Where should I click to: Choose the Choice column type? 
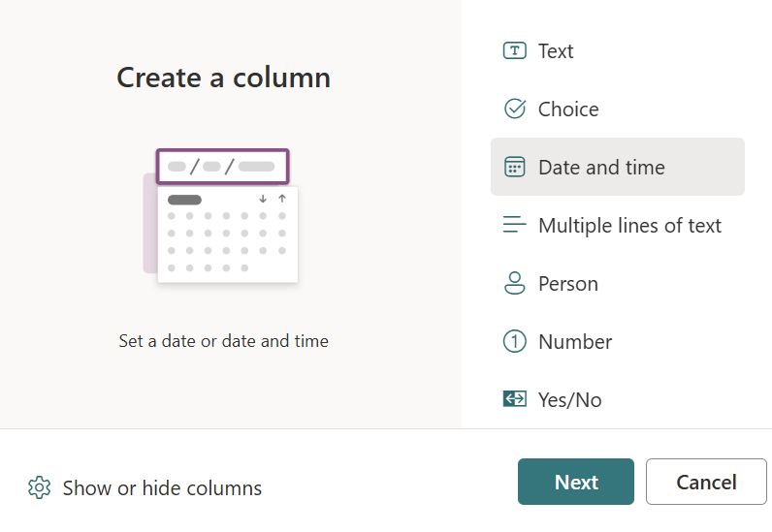point(568,110)
